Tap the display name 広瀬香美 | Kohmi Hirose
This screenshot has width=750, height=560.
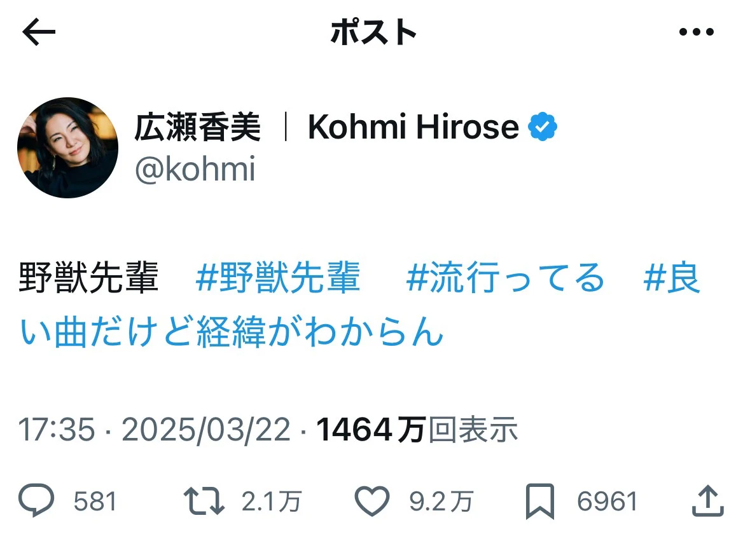point(326,128)
